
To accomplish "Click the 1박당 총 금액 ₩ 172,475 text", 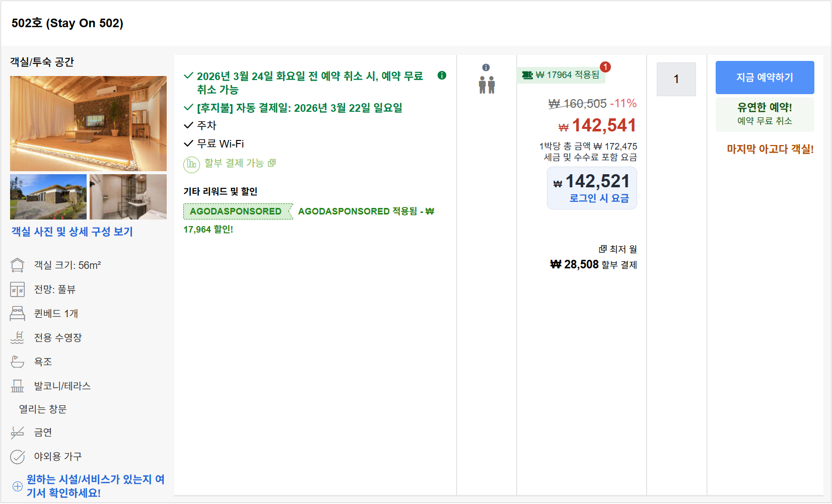I will pos(588,146).
